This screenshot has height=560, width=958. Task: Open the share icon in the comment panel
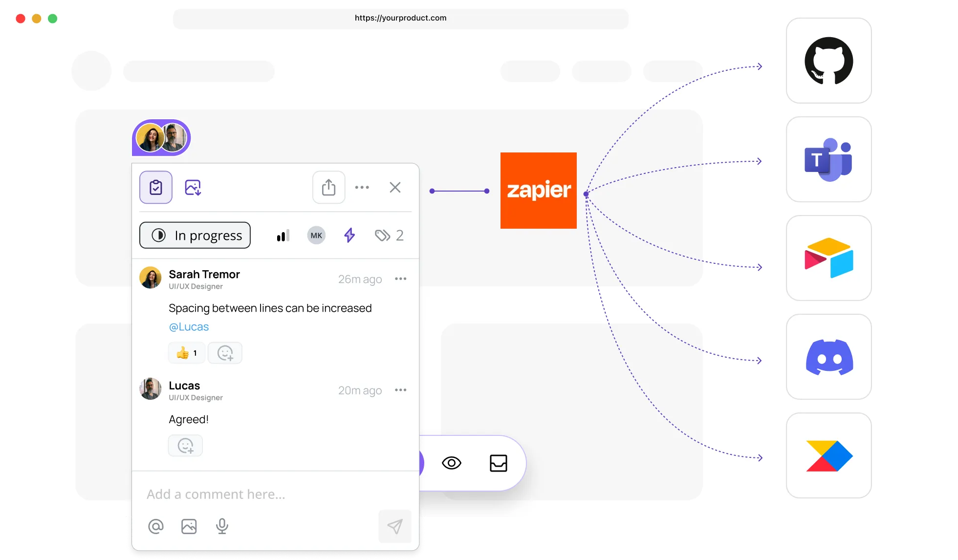click(328, 187)
